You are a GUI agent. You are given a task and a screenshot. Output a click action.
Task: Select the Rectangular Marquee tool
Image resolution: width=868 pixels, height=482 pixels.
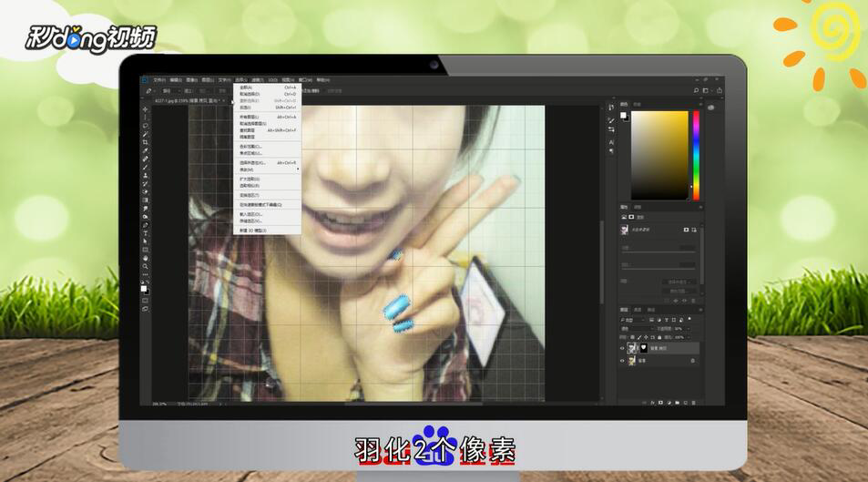pos(145,117)
